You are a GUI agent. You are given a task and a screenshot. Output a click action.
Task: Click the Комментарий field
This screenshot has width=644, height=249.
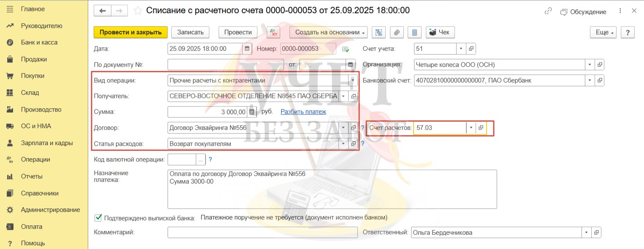click(262, 233)
